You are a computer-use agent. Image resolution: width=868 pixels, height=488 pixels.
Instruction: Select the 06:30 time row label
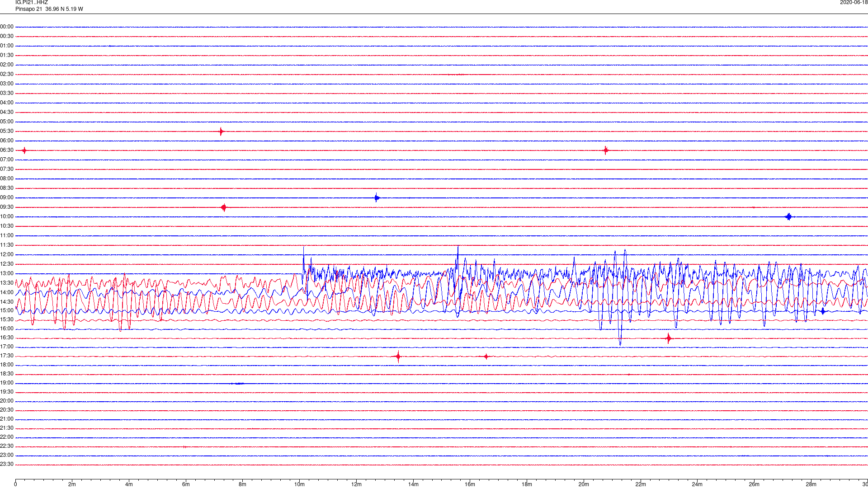pyautogui.click(x=7, y=150)
